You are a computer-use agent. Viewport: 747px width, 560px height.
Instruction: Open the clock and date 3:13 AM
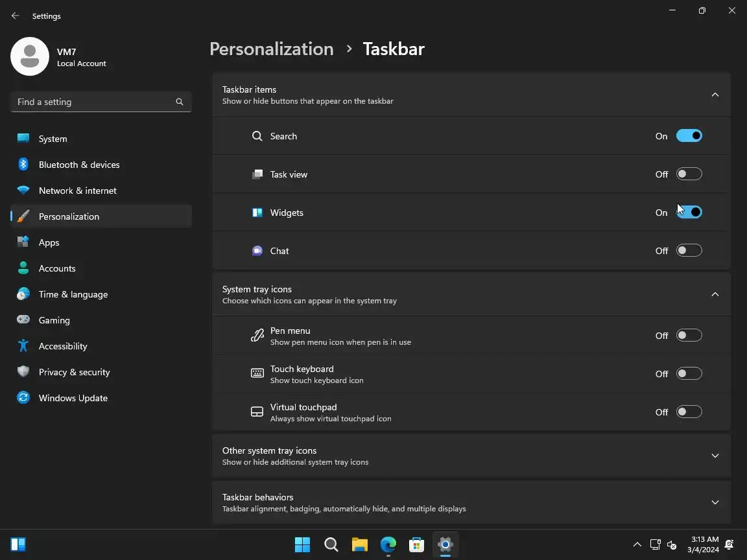704,544
